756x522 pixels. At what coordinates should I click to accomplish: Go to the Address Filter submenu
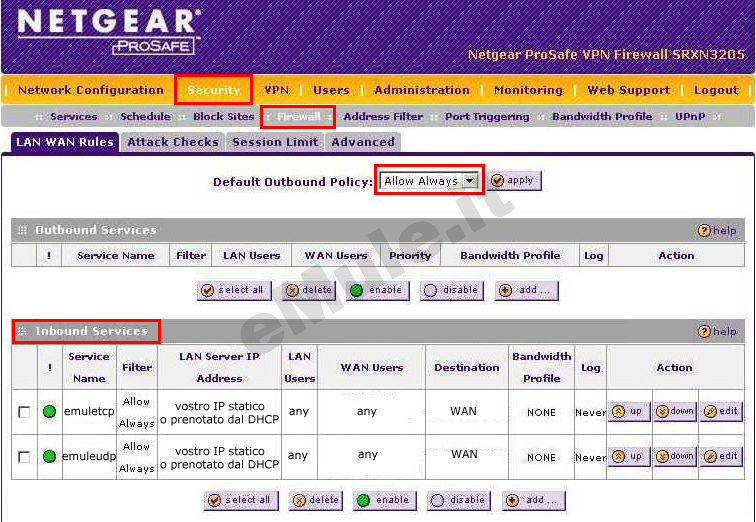(383, 117)
